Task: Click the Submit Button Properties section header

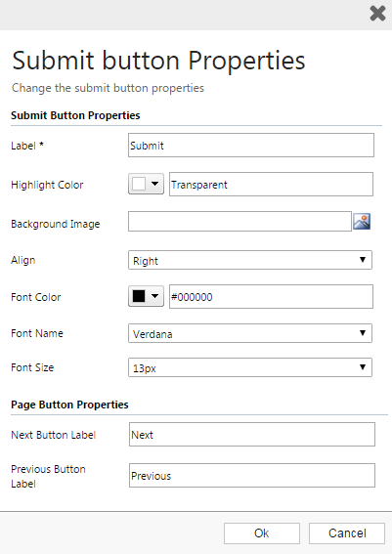Action: coord(75,115)
